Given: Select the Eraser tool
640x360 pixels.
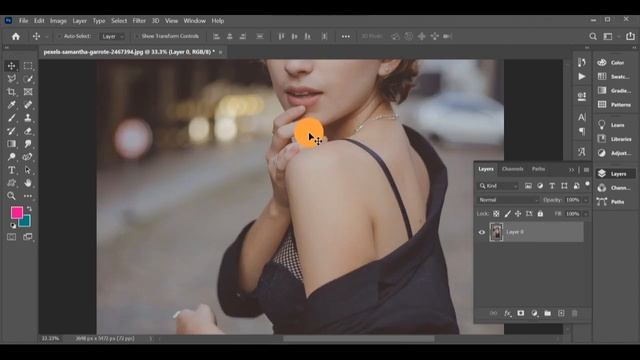Looking at the screenshot, I should (x=28, y=131).
